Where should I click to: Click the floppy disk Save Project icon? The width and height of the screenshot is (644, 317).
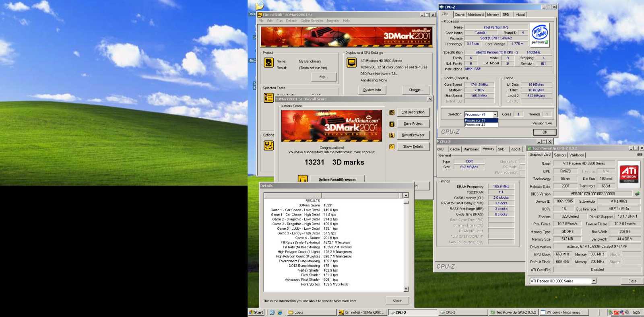392,124
